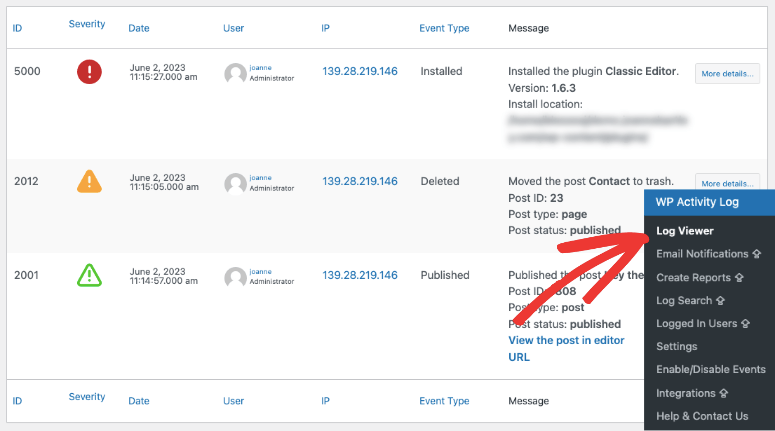775x431 pixels.
Task: Sort by Event Type in the bottom footer header
Action: click(x=444, y=401)
